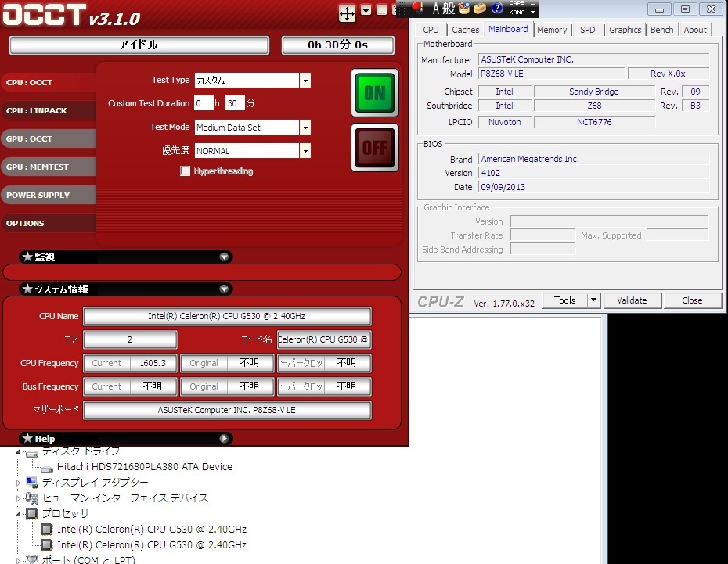Open the Bench tab
The height and width of the screenshot is (564, 728).
point(661,30)
